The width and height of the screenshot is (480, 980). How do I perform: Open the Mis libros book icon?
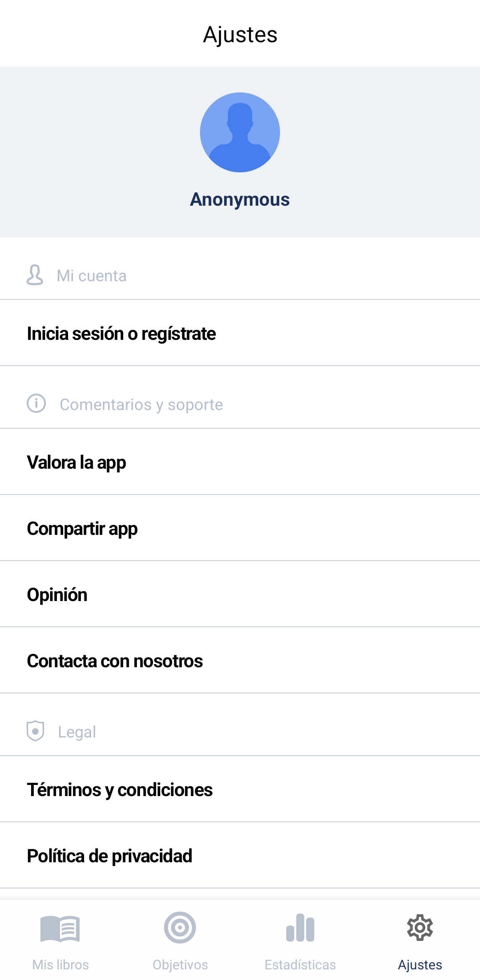[x=60, y=928]
